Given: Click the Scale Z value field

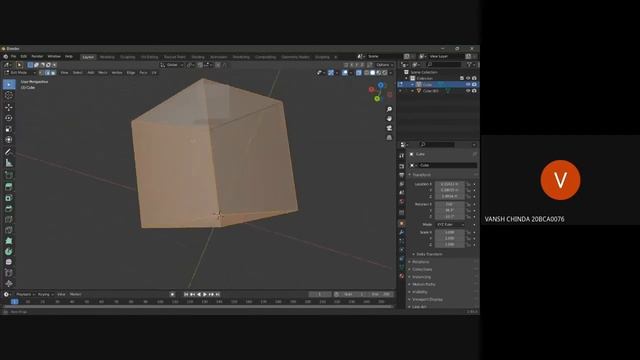Looking at the screenshot, I should point(450,244).
